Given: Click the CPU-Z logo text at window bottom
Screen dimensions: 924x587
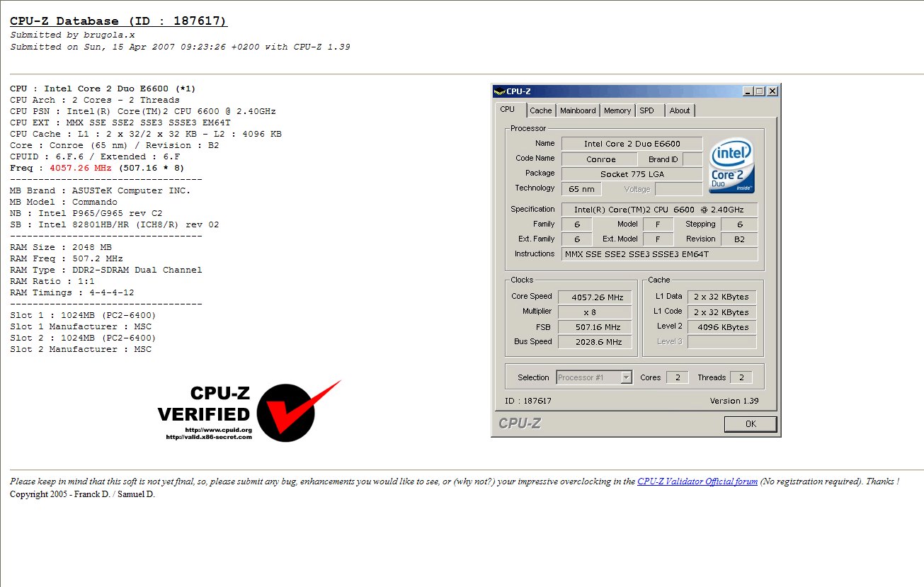Looking at the screenshot, I should click(x=520, y=423).
